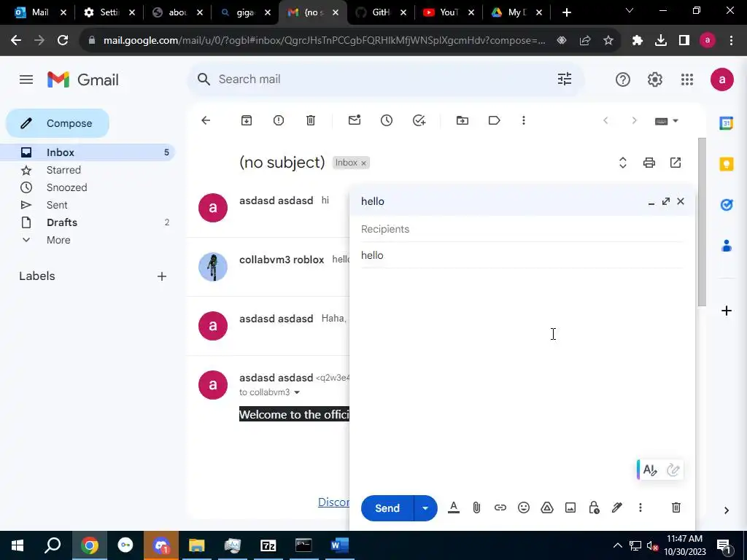Click the Compose button

[x=58, y=123]
